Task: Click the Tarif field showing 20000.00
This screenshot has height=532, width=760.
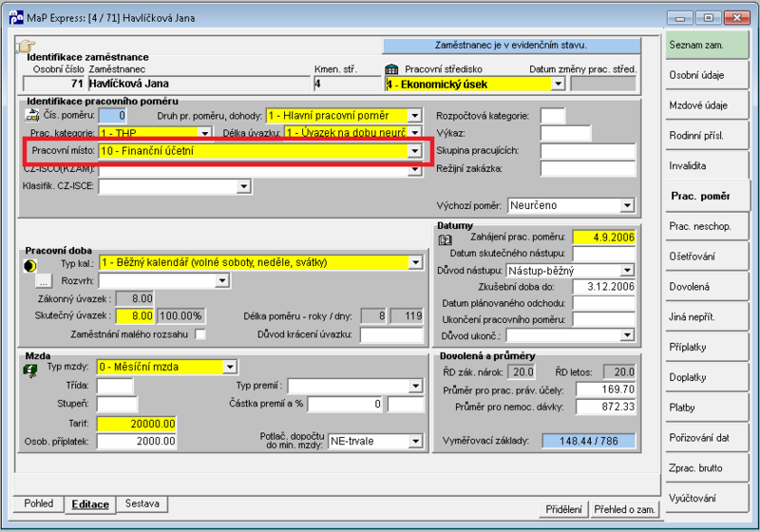Action: [x=136, y=424]
